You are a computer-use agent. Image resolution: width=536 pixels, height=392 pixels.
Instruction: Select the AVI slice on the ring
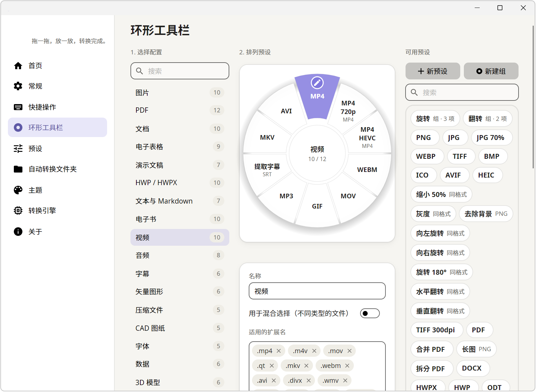pos(286,111)
